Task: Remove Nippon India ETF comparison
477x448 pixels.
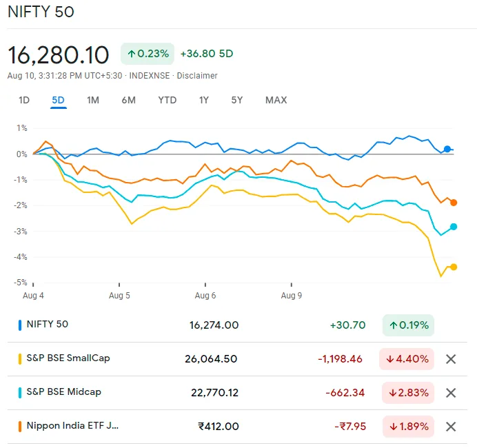Action: click(x=451, y=427)
